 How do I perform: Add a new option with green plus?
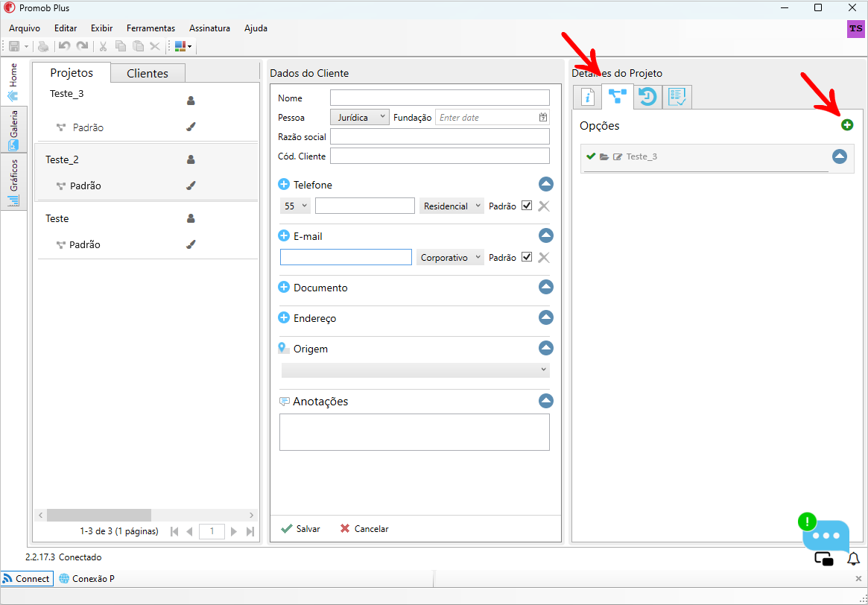point(847,125)
